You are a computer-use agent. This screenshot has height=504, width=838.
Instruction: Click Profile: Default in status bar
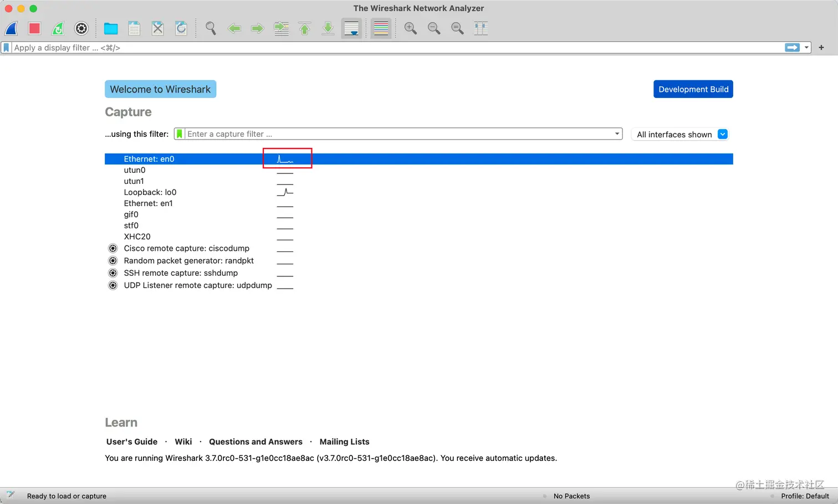click(x=805, y=496)
